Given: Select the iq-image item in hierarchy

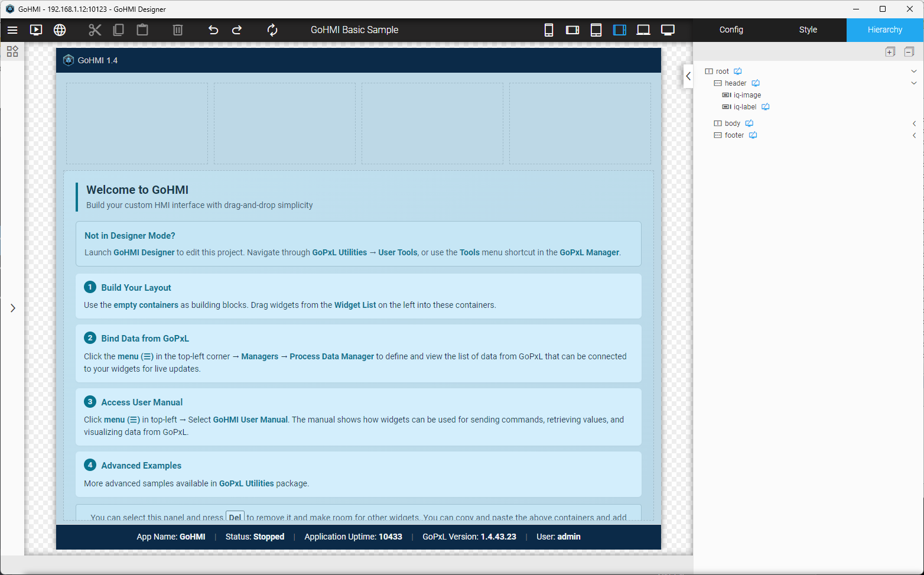Looking at the screenshot, I should [747, 95].
